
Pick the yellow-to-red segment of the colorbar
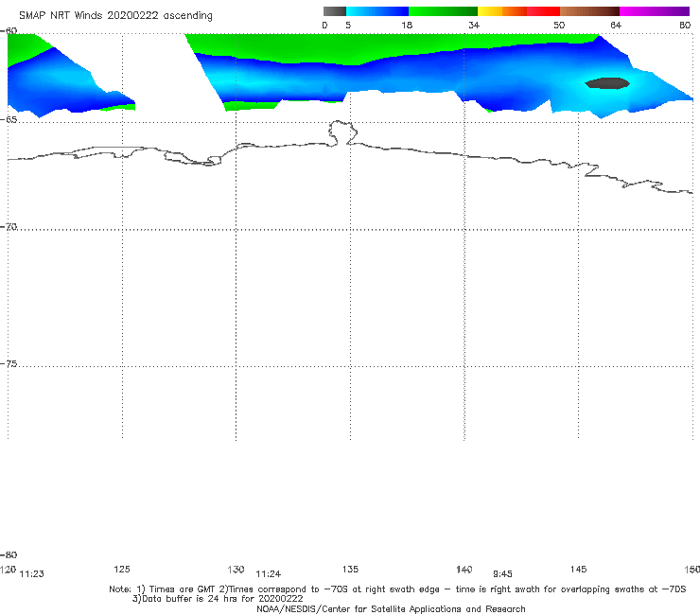518,11
